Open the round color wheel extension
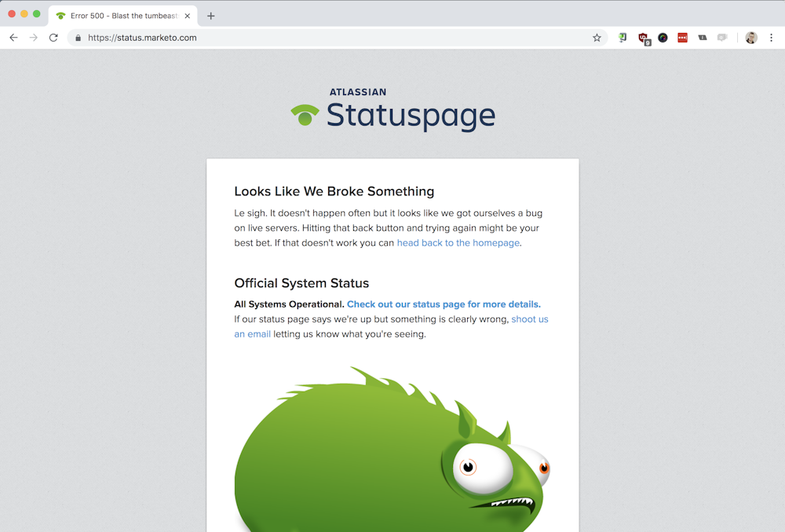 [663, 38]
